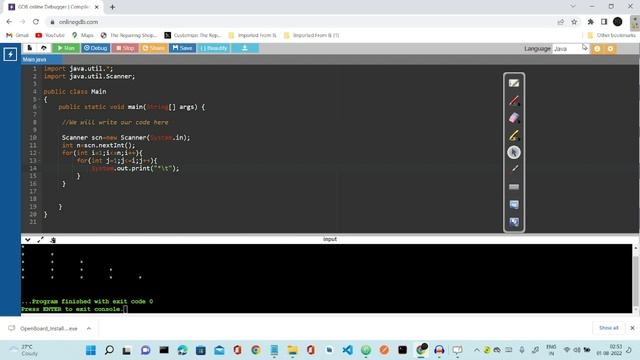Open the Gmail bookmark
This screenshot has width=640, height=360.
pos(18,36)
